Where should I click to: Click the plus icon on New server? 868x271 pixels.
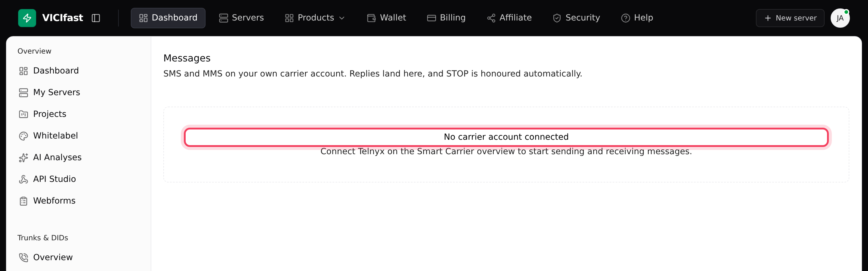[768, 18]
